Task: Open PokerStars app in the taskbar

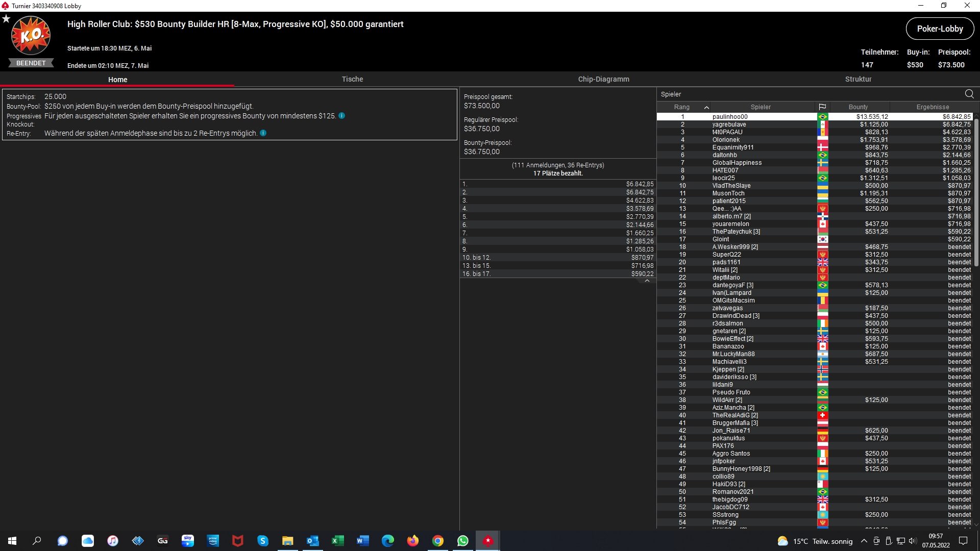Action: pyautogui.click(x=488, y=541)
